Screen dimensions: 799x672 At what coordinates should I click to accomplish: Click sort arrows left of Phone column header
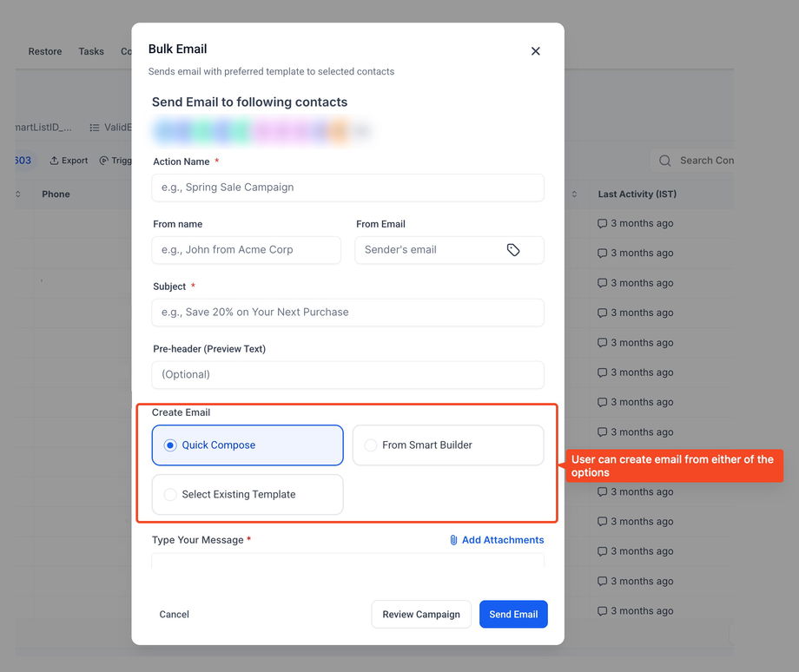point(18,194)
